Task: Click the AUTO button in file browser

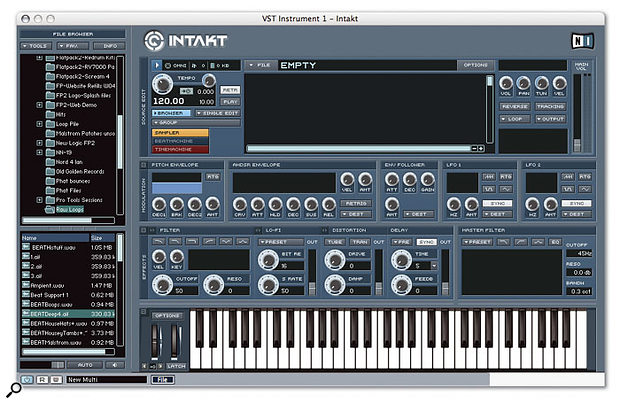Action: pyautogui.click(x=85, y=365)
